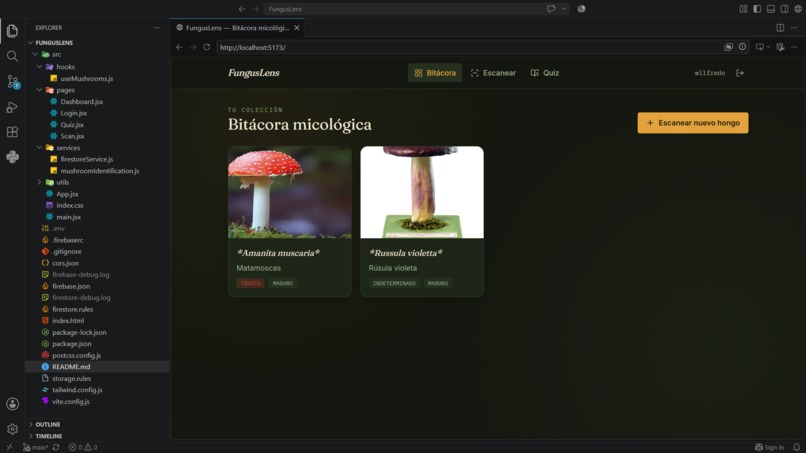Open browser info icon beside the address bar
The width and height of the screenshot is (806, 453).
point(742,47)
